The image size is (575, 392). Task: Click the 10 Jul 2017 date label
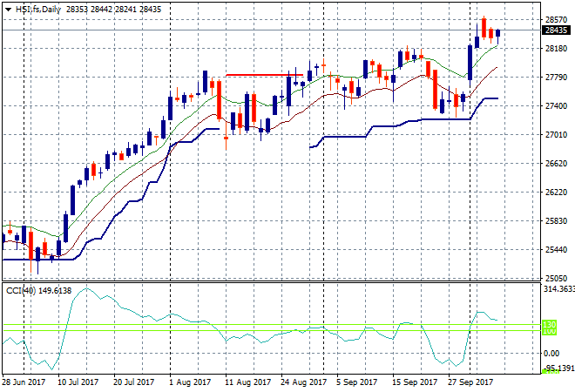(78, 382)
